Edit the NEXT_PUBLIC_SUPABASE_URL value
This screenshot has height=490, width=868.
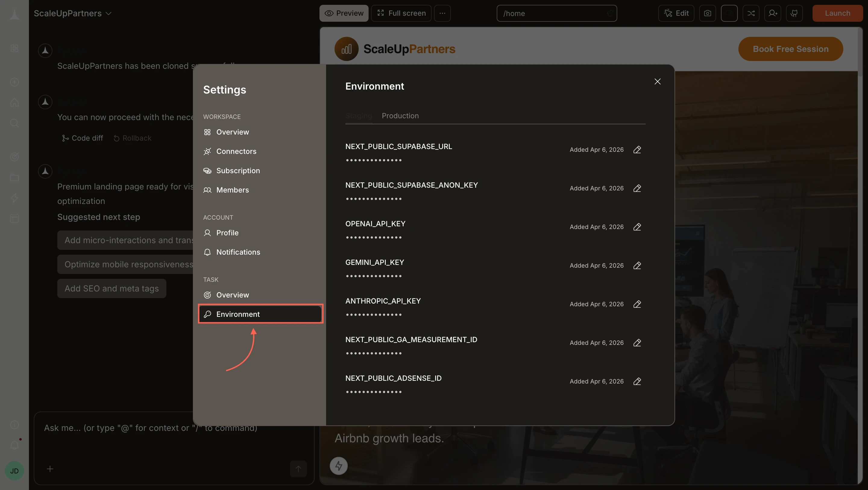tap(637, 149)
